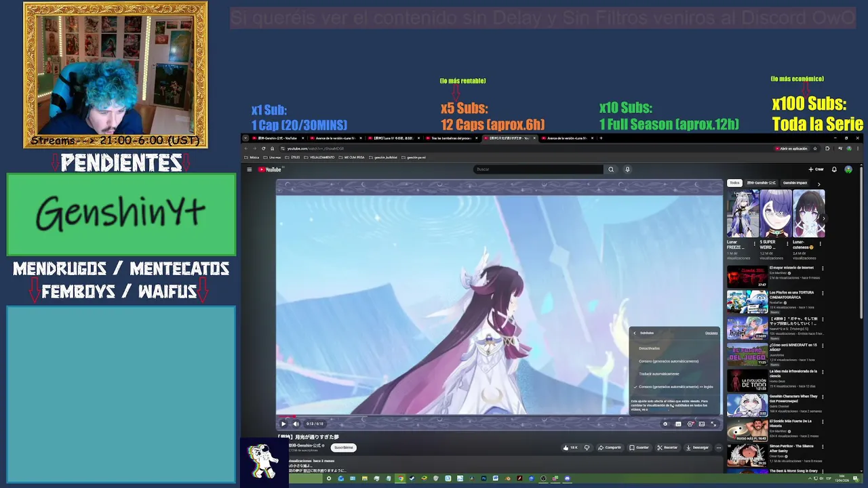Open the Música bookmarks folder
868x488 pixels.
pos(253,157)
